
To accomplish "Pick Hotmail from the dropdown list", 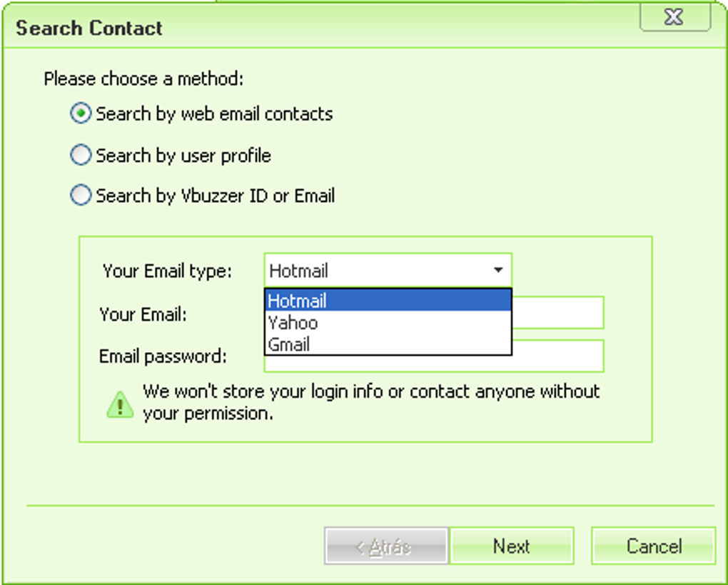I will (x=388, y=301).
